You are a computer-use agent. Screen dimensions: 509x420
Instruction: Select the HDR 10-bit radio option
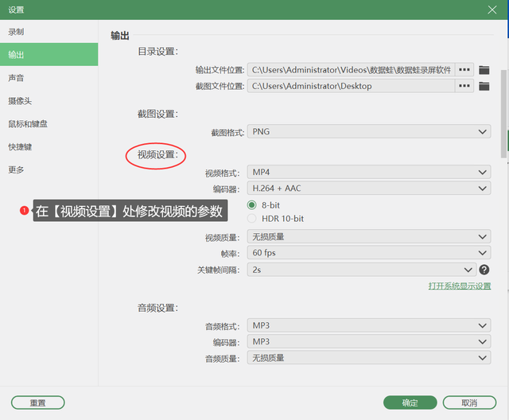251,219
